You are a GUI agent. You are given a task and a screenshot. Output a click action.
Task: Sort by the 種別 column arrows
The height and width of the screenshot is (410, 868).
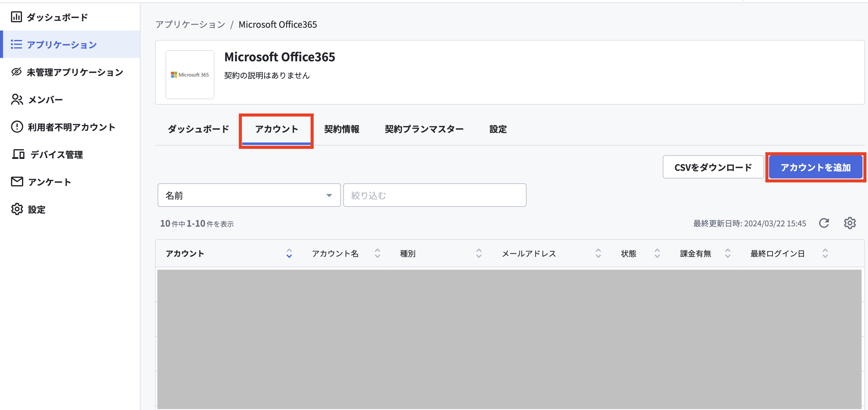tap(479, 254)
